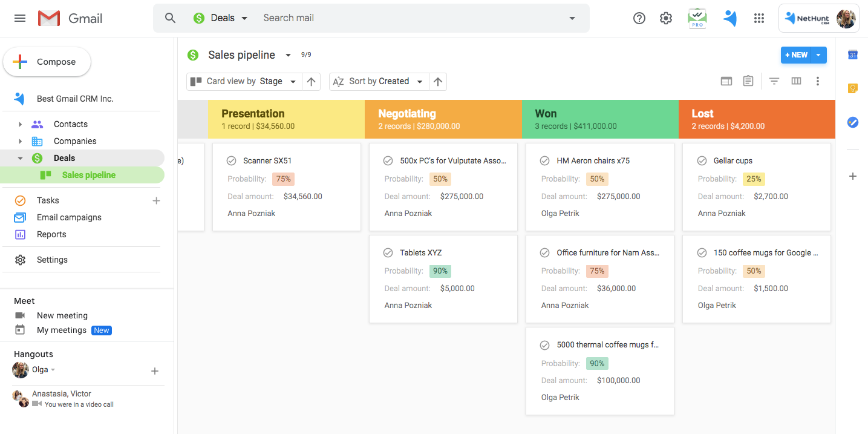The height and width of the screenshot is (434, 868).
Task: Open Email campaigns in the sidebar
Action: coord(69,217)
